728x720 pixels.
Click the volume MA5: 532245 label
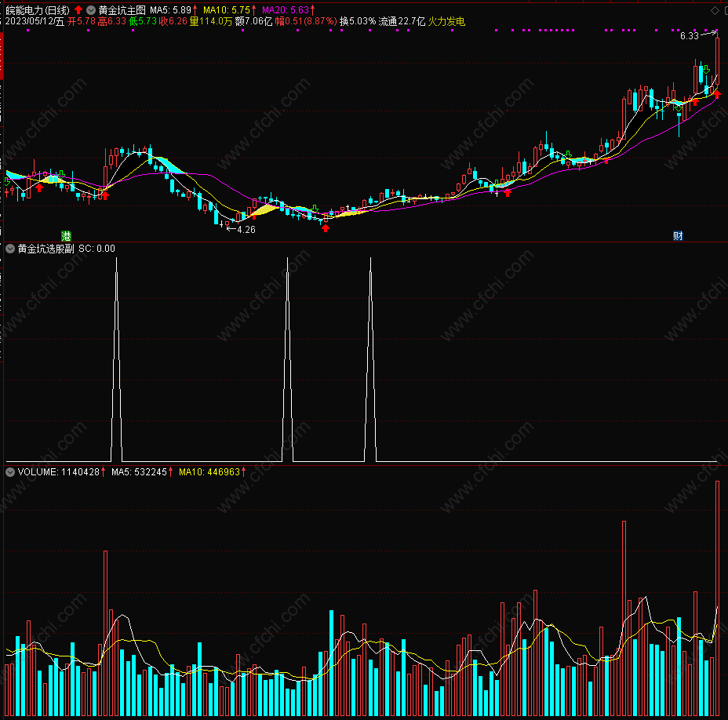[140, 472]
